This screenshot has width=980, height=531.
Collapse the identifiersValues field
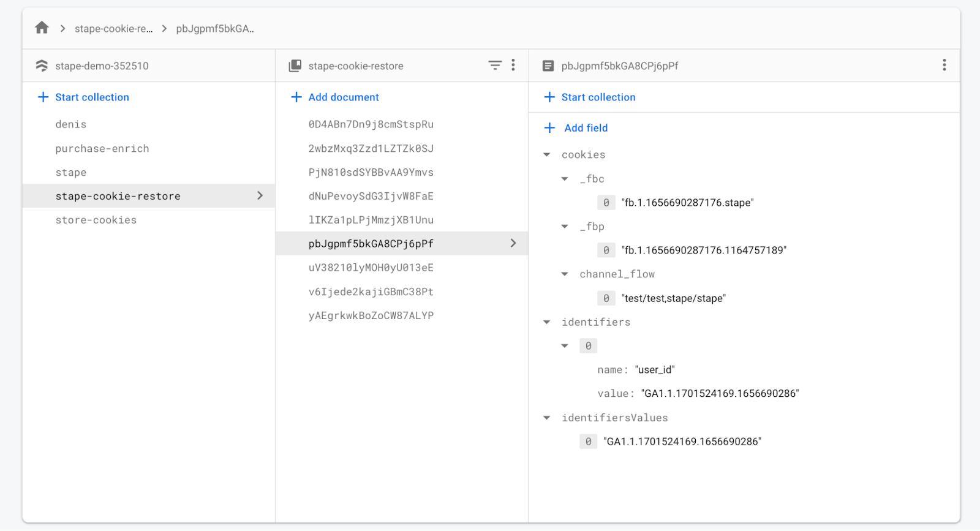(547, 418)
